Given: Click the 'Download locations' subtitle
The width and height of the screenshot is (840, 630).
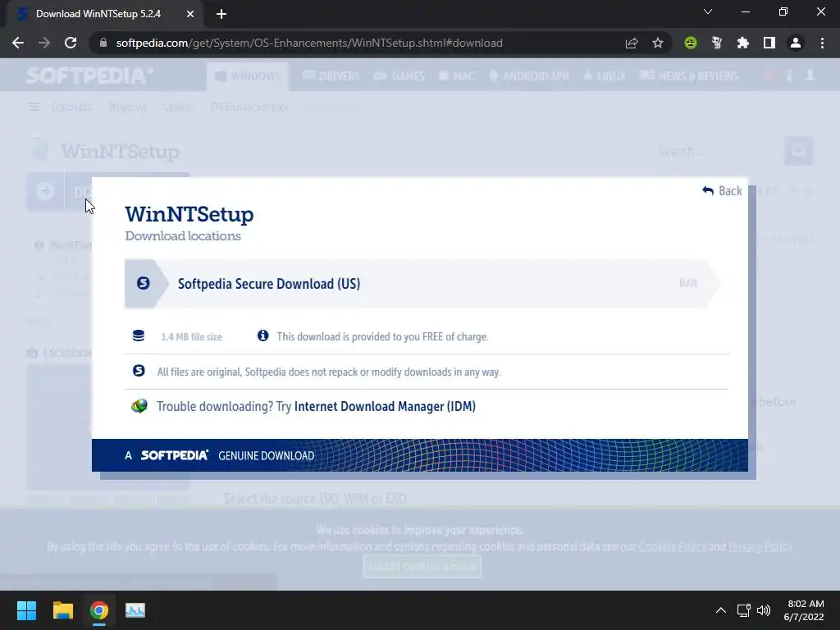Looking at the screenshot, I should [x=183, y=235].
